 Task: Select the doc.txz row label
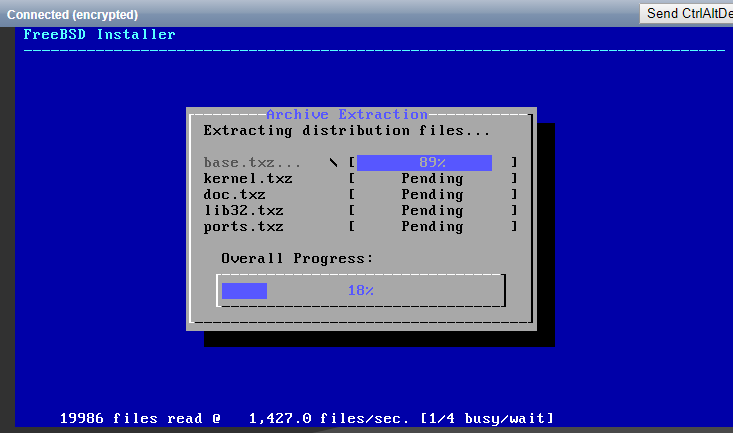(x=234, y=194)
